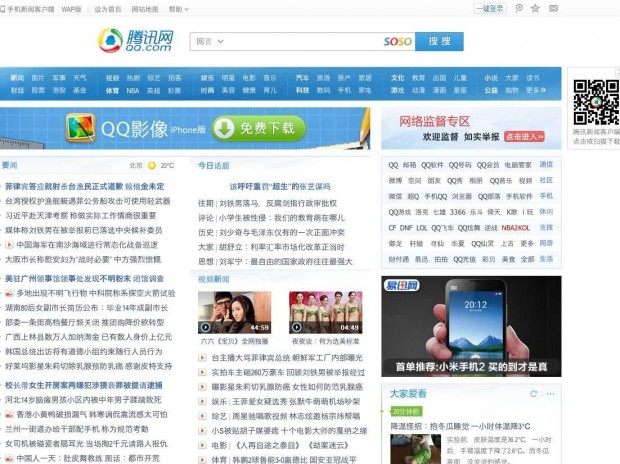The height and width of the screenshot is (464, 620).
Task: Open the 3366 games link
Action: 457,212
